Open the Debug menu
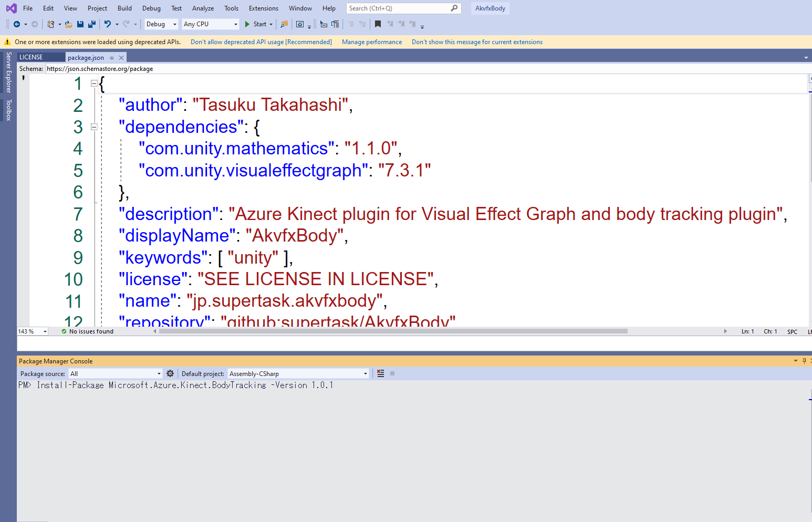 [x=151, y=8]
